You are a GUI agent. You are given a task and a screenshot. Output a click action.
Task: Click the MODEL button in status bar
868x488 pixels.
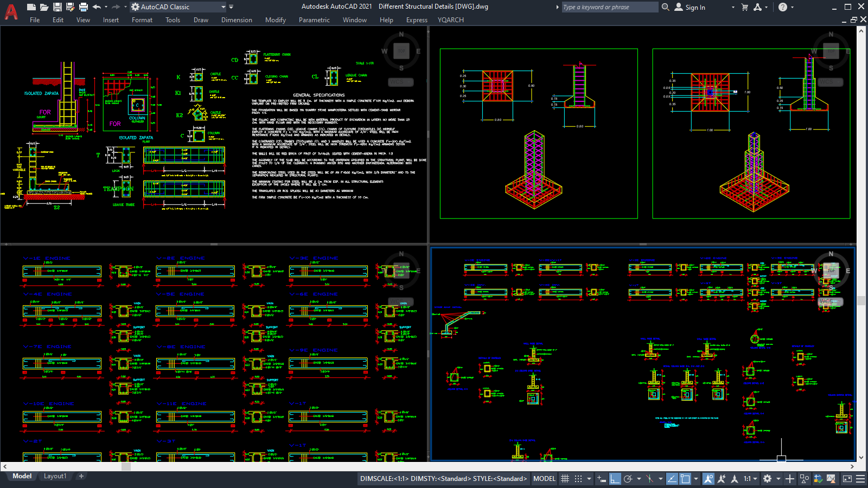click(x=544, y=479)
